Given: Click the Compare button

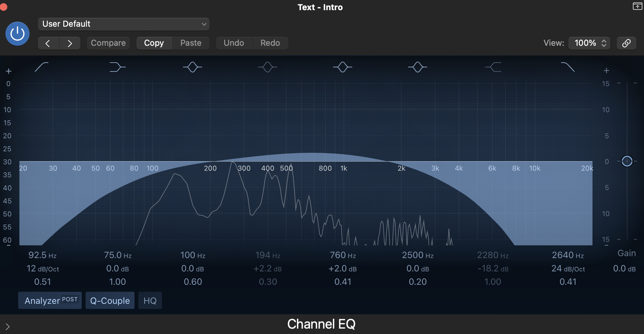Looking at the screenshot, I should coord(108,43).
